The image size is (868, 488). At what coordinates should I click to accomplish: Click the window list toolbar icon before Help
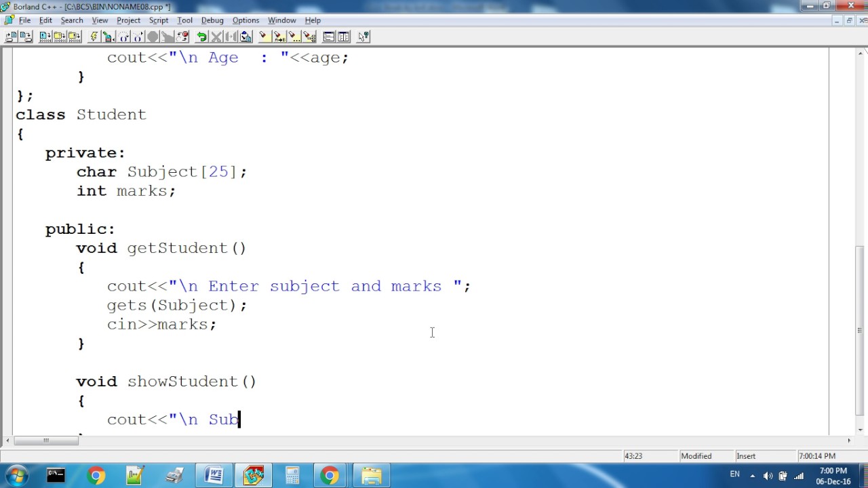click(x=344, y=37)
